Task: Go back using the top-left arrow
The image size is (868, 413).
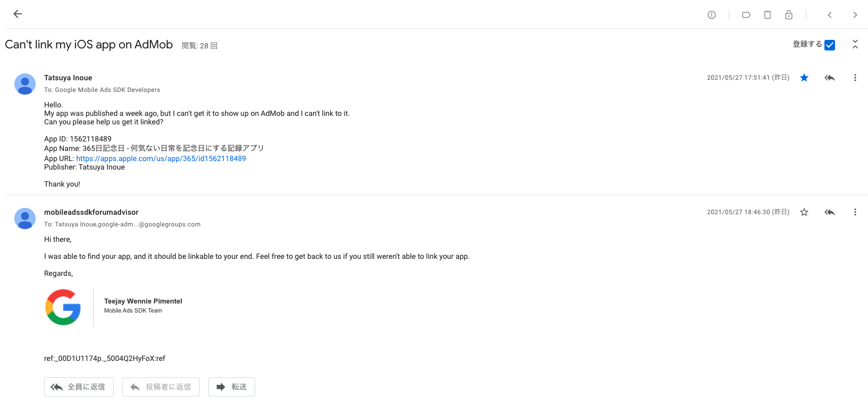Action: (x=18, y=14)
